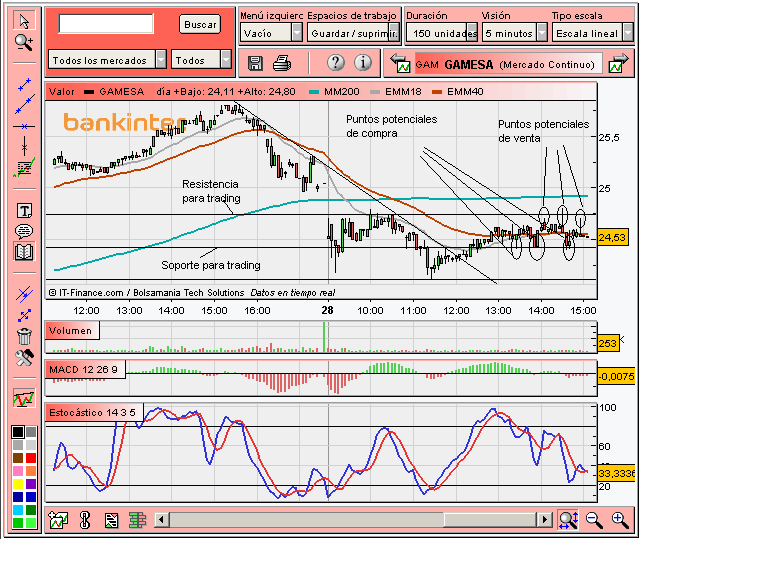Viewport: 758px width, 567px height.
Task: Pick the dark green color swatch
Action: click(31, 510)
